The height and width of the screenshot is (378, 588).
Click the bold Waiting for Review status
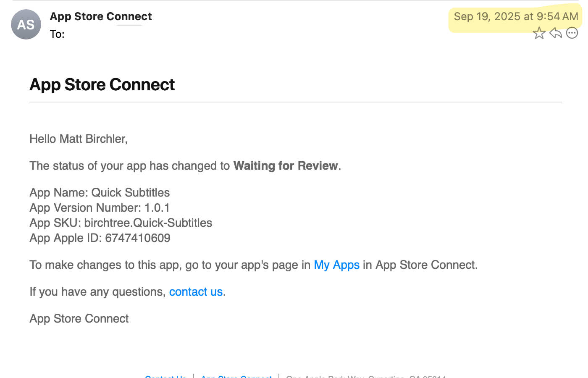[286, 166]
